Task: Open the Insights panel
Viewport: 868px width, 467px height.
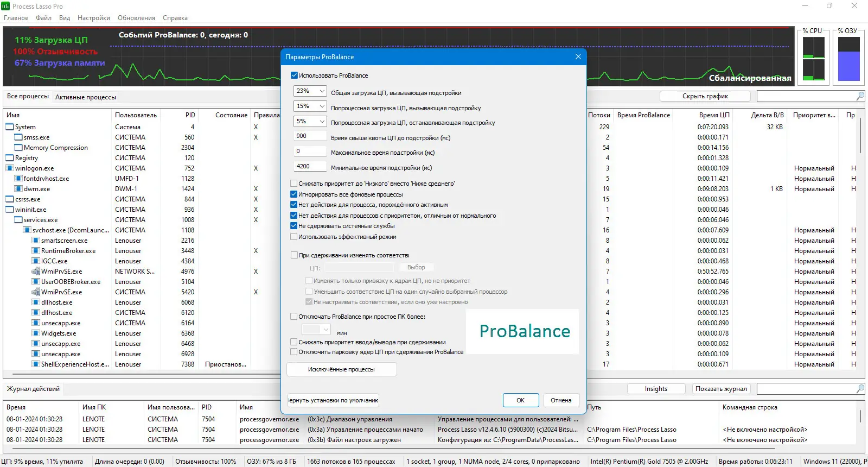Action: click(656, 389)
